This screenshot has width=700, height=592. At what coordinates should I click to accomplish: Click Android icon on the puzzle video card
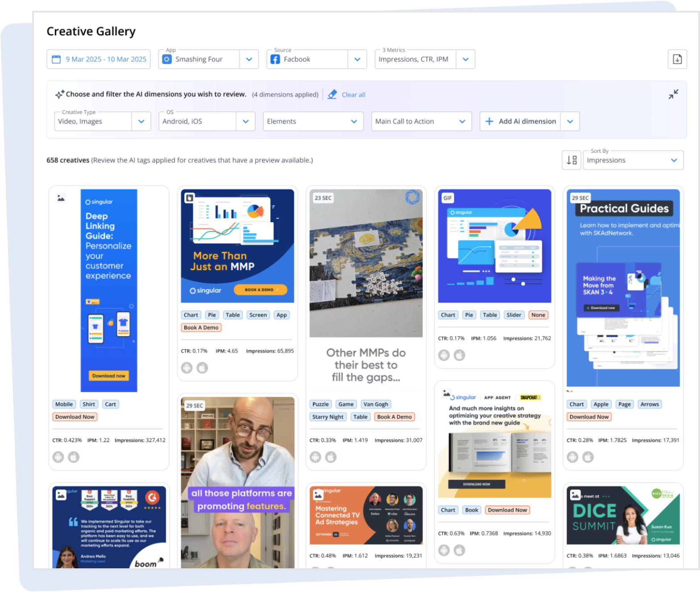pos(316,457)
